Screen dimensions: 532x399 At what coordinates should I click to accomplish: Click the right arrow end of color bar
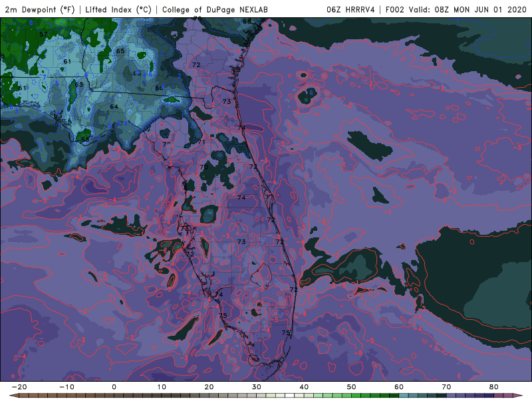(x=519, y=396)
